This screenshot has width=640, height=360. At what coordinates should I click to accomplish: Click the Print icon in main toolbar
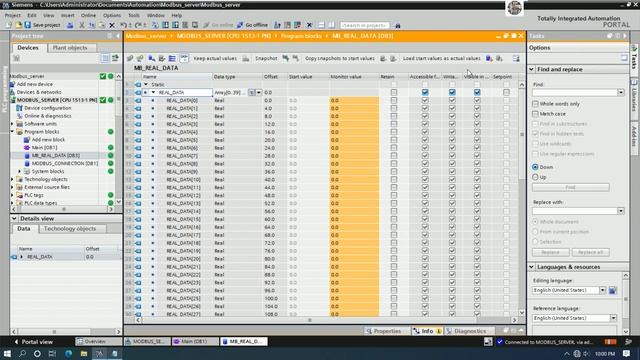70,25
